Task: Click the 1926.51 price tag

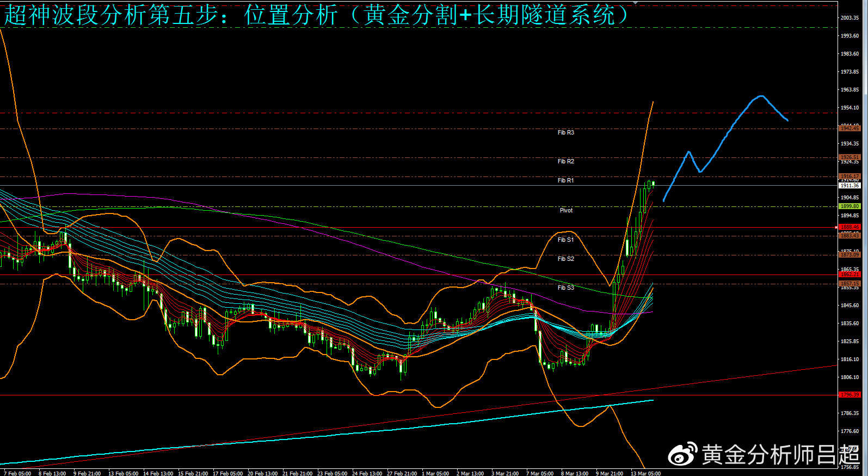Action: click(x=849, y=157)
